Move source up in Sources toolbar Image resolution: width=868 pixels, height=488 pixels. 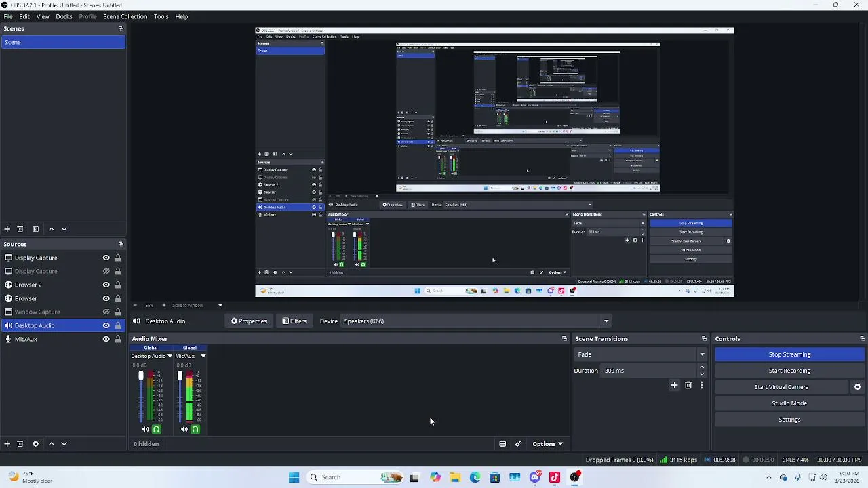click(51, 444)
